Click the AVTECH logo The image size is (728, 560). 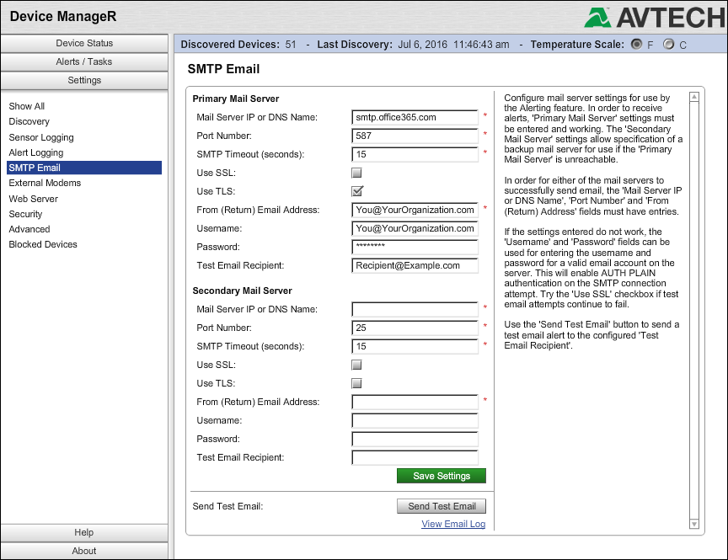click(653, 18)
